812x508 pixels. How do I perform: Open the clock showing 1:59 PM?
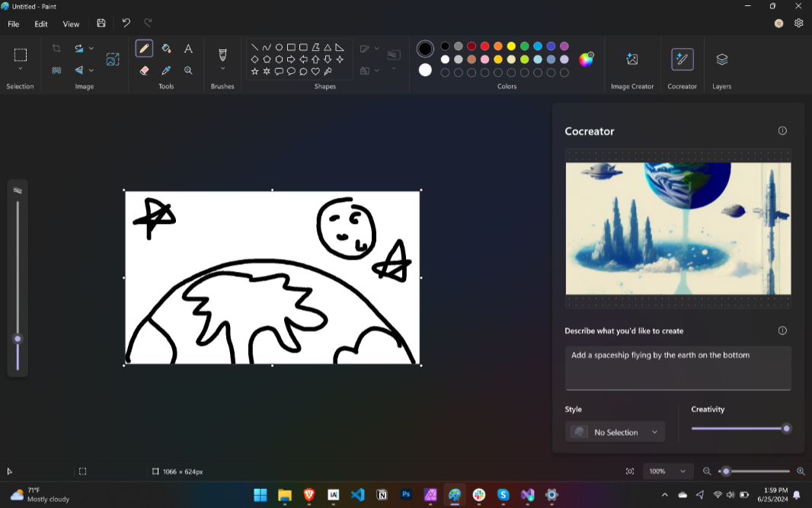(772, 495)
